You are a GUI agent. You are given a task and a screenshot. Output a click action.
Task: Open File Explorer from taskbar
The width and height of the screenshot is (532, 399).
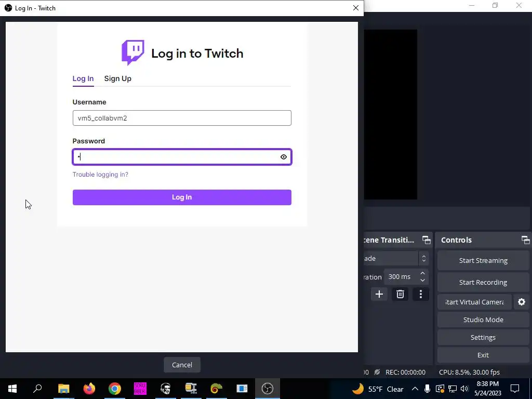click(x=63, y=389)
